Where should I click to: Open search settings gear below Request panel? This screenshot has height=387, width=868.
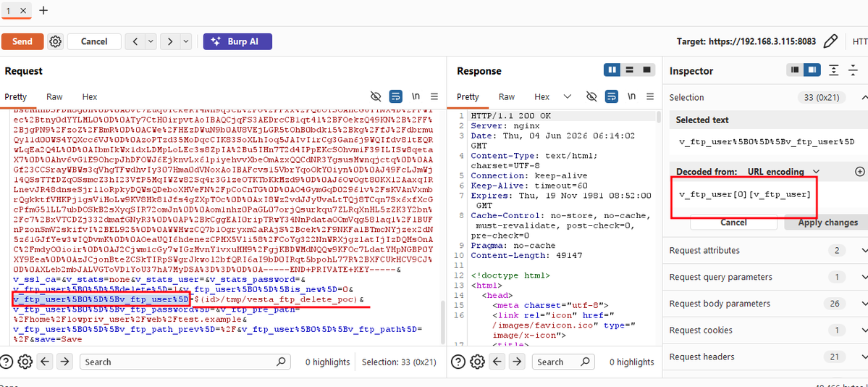[x=25, y=362]
